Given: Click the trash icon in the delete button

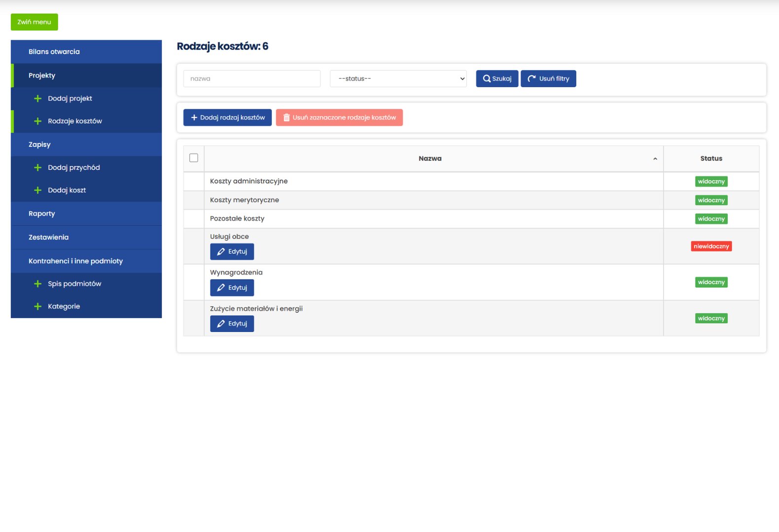Looking at the screenshot, I should pos(286,118).
